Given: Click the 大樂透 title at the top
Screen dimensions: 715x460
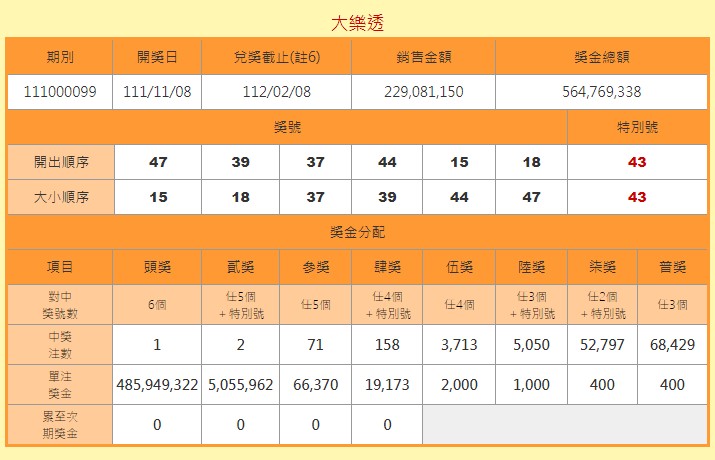Looking at the screenshot, I should coord(357,22).
